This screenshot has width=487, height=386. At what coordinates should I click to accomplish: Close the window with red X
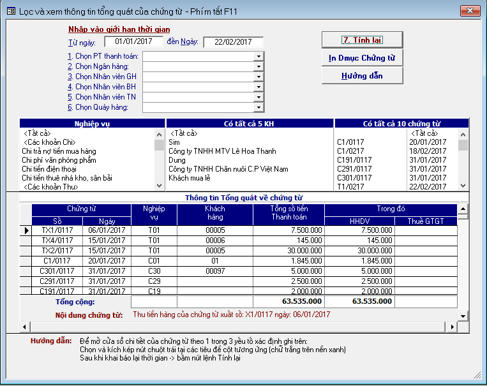coord(470,11)
